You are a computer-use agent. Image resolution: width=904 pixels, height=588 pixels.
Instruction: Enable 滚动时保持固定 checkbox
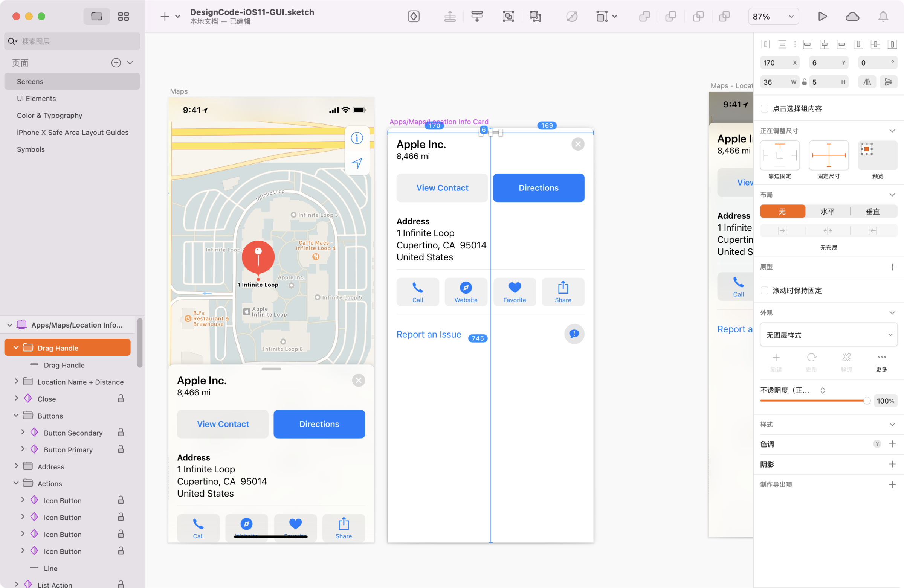(x=765, y=290)
